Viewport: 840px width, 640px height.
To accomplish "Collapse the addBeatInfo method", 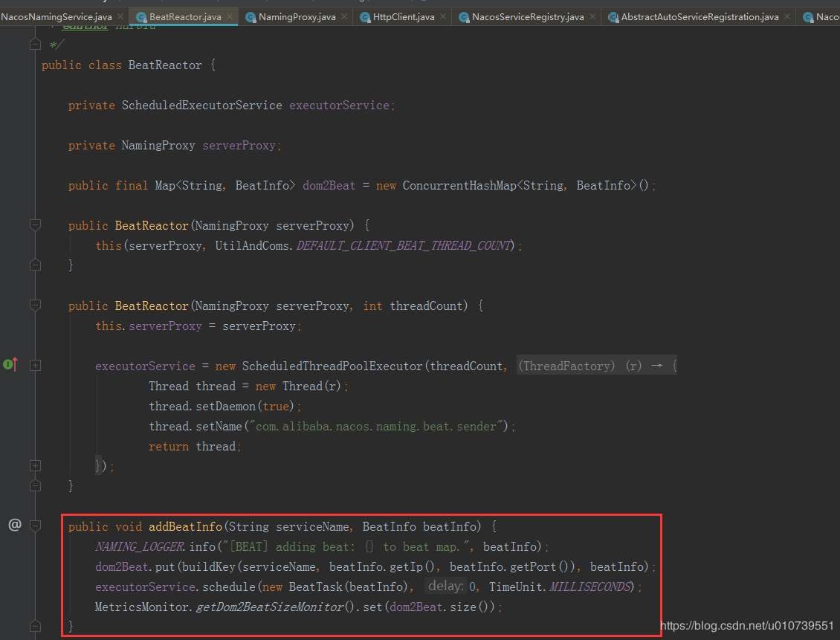I will point(36,526).
